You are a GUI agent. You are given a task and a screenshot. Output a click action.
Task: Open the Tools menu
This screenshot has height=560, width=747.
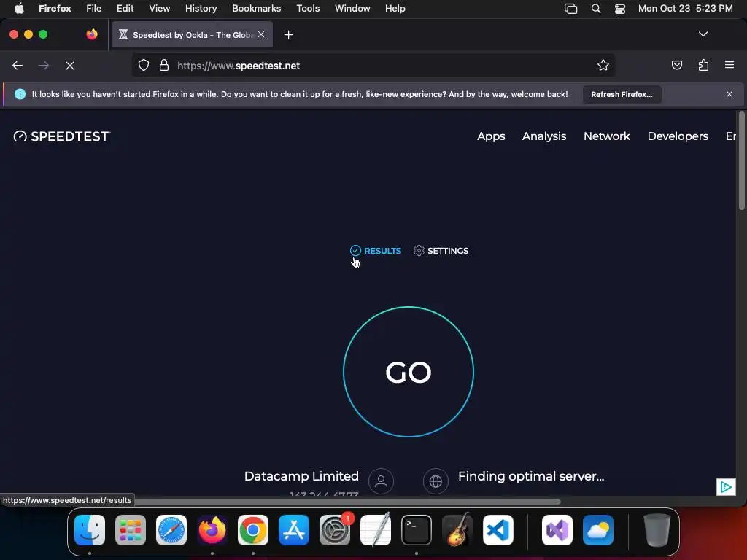pyautogui.click(x=308, y=9)
